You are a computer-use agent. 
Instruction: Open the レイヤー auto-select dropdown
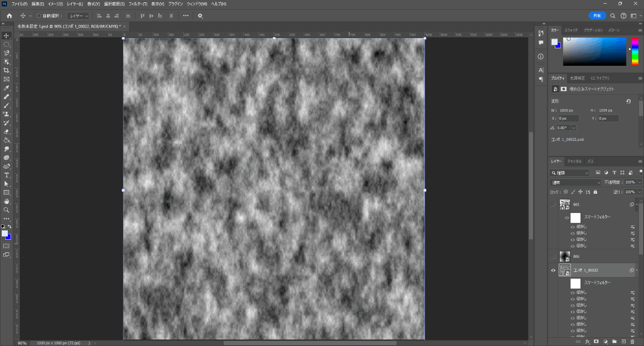tap(78, 16)
